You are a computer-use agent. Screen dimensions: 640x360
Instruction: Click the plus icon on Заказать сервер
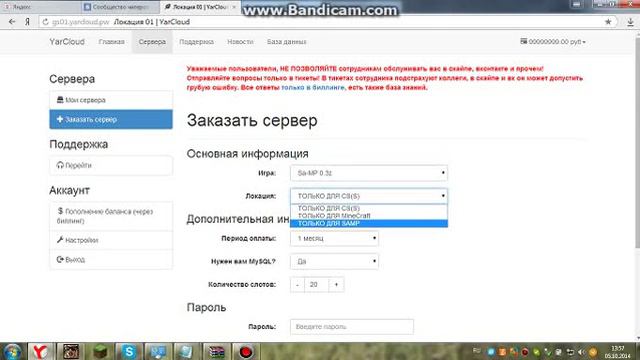pyautogui.click(x=60, y=119)
